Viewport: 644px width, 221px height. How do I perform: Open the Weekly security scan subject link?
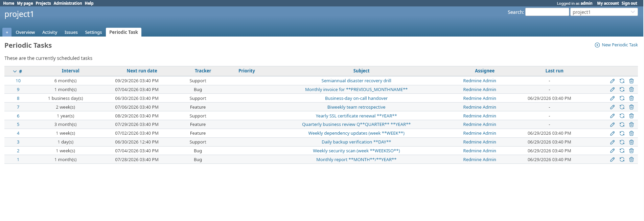click(x=356, y=151)
